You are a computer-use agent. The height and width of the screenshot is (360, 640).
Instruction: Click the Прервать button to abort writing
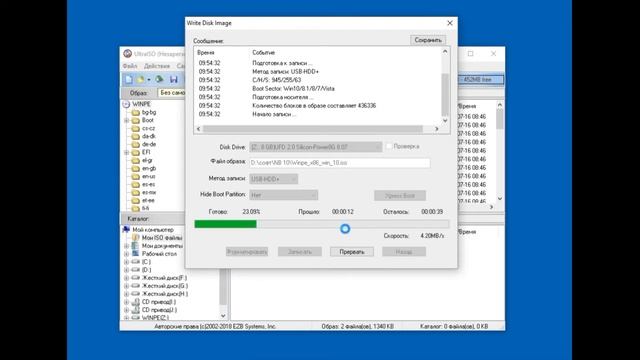click(x=352, y=252)
